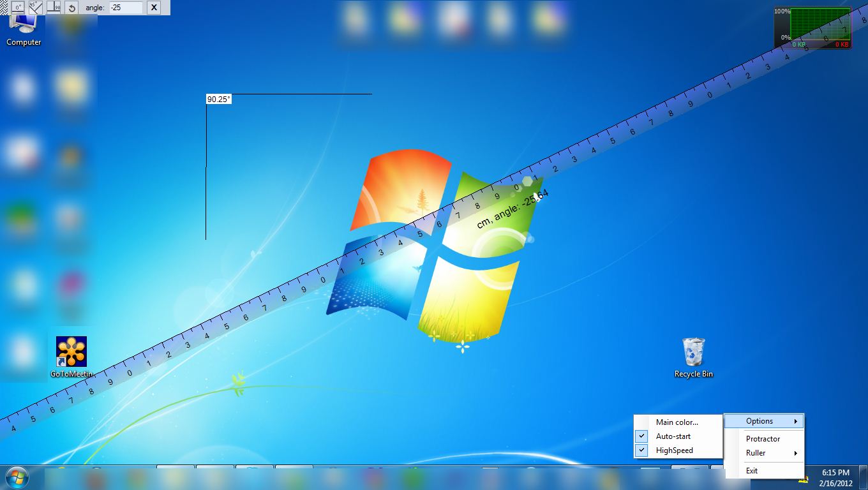Set ruler to 90° vertical orientation
The image size is (868, 490).
[54, 8]
